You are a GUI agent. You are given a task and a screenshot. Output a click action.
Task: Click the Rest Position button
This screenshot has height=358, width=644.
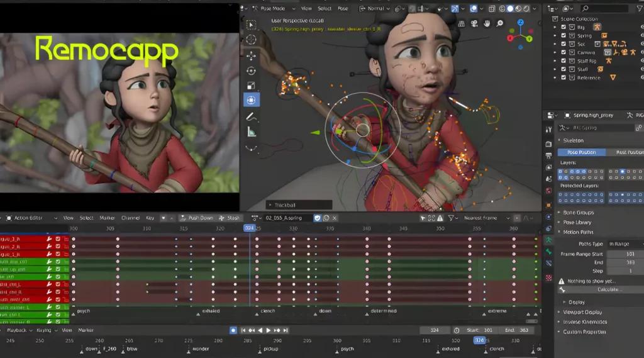pyautogui.click(x=625, y=152)
